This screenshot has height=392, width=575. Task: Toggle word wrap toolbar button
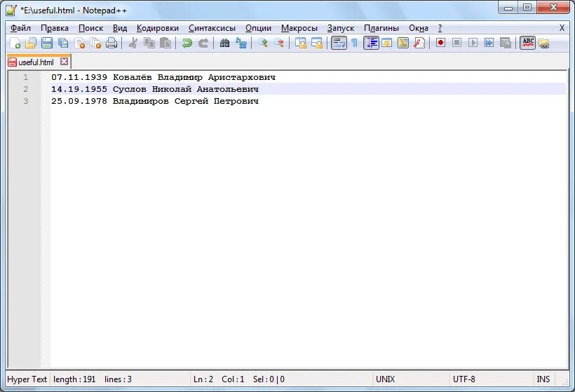point(339,43)
